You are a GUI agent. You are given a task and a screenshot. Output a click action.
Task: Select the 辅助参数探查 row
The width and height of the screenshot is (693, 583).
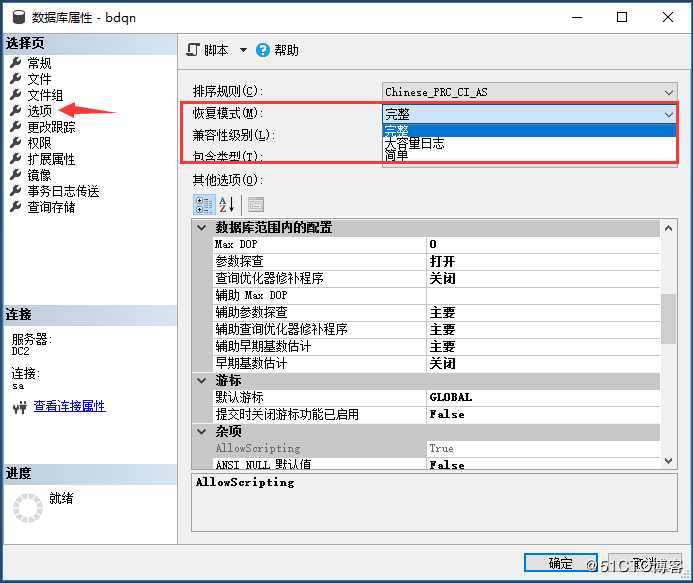click(437, 312)
